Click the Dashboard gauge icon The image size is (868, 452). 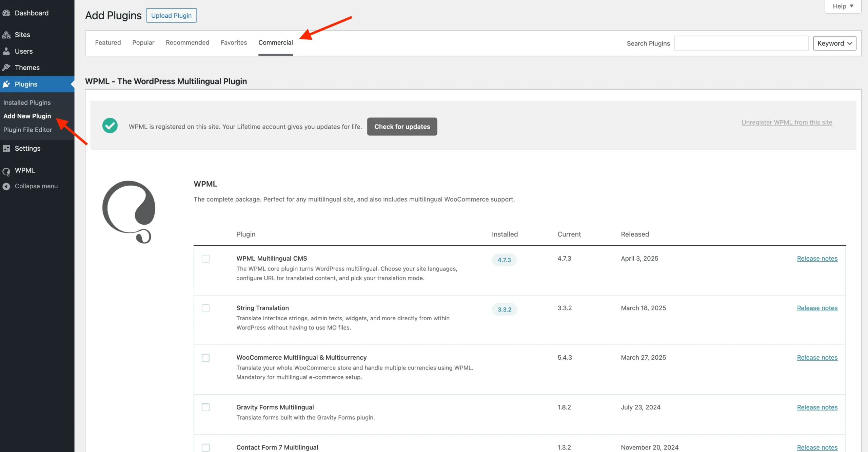pos(6,13)
